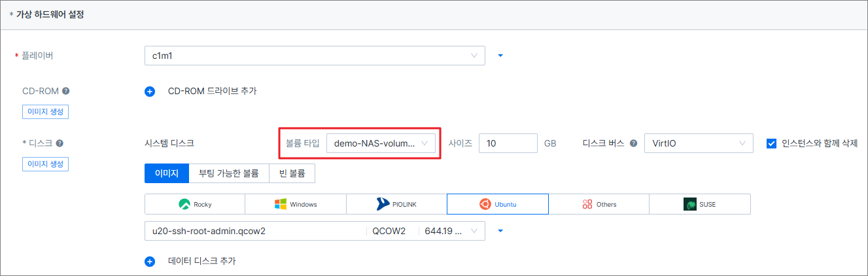Viewport: 868px width, 276px height.
Task: Open the u20-ssh-root-admin.qcow2 image dropdown
Action: click(x=314, y=231)
